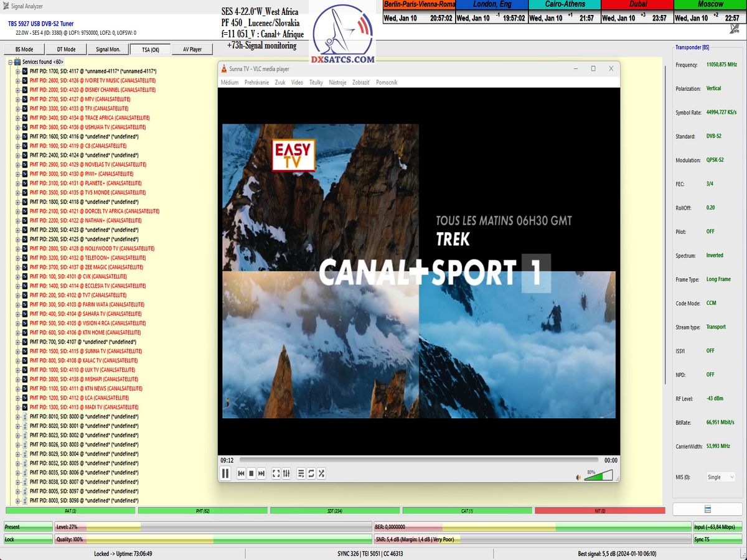Pause playback in VLC player

pyautogui.click(x=225, y=474)
